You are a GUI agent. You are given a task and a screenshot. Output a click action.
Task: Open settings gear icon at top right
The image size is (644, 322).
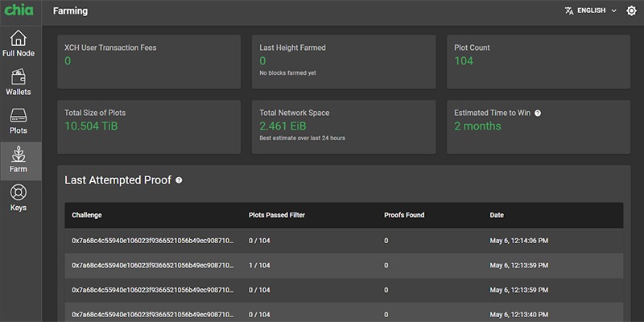click(x=631, y=10)
